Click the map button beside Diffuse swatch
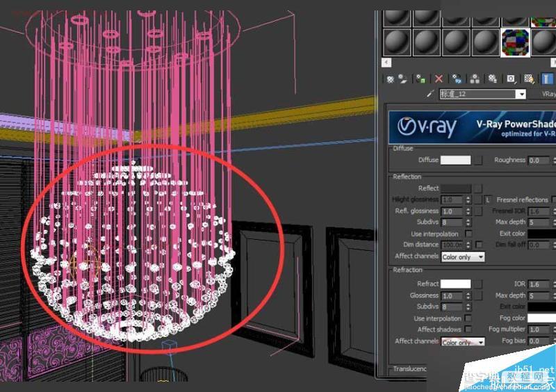Image resolution: width=556 pixels, height=392 pixels. point(478,160)
